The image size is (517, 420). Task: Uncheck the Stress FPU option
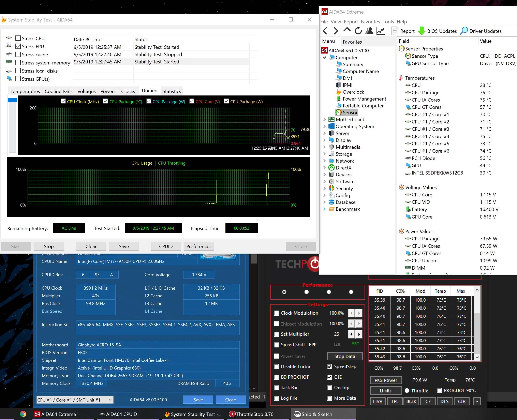click(x=18, y=46)
